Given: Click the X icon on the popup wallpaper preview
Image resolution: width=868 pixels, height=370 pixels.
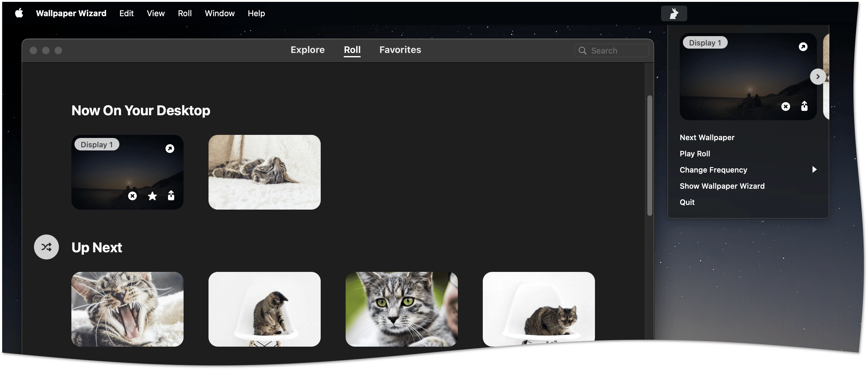Looking at the screenshot, I should (x=785, y=107).
